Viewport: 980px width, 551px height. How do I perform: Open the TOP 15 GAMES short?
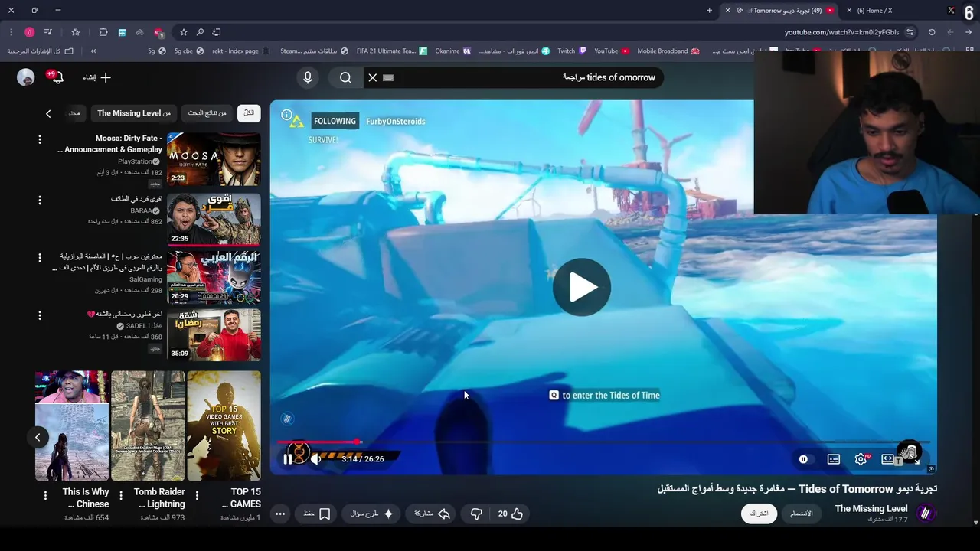click(x=224, y=425)
